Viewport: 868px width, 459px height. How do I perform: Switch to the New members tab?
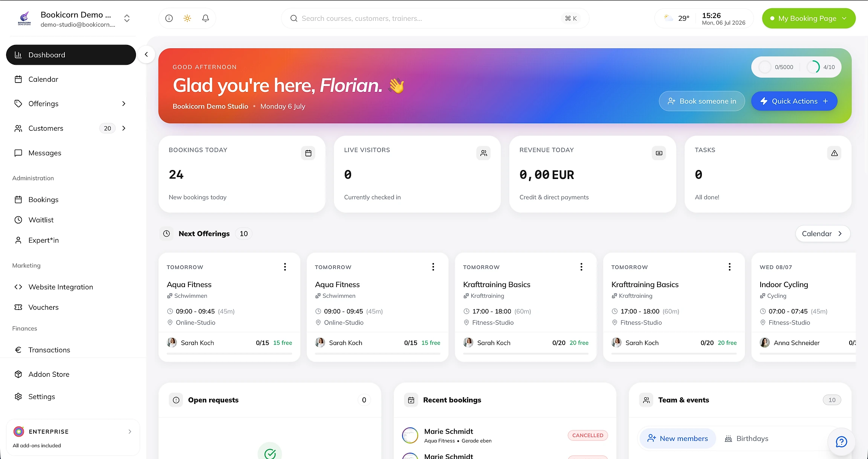[678, 438]
